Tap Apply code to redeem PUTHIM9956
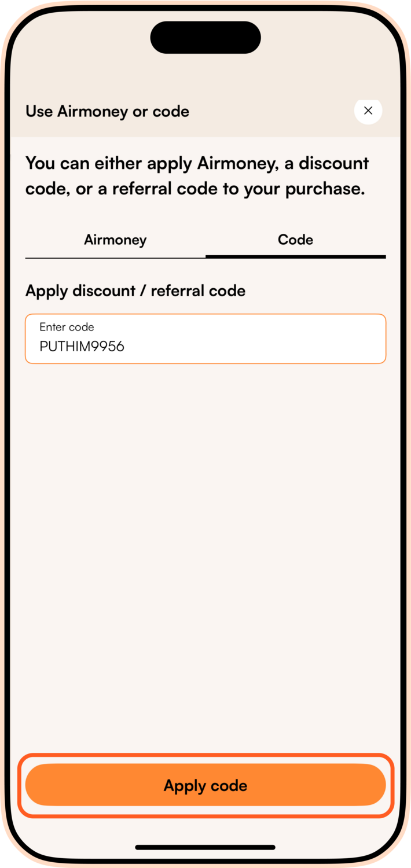The height and width of the screenshot is (868, 411). pyautogui.click(x=205, y=785)
